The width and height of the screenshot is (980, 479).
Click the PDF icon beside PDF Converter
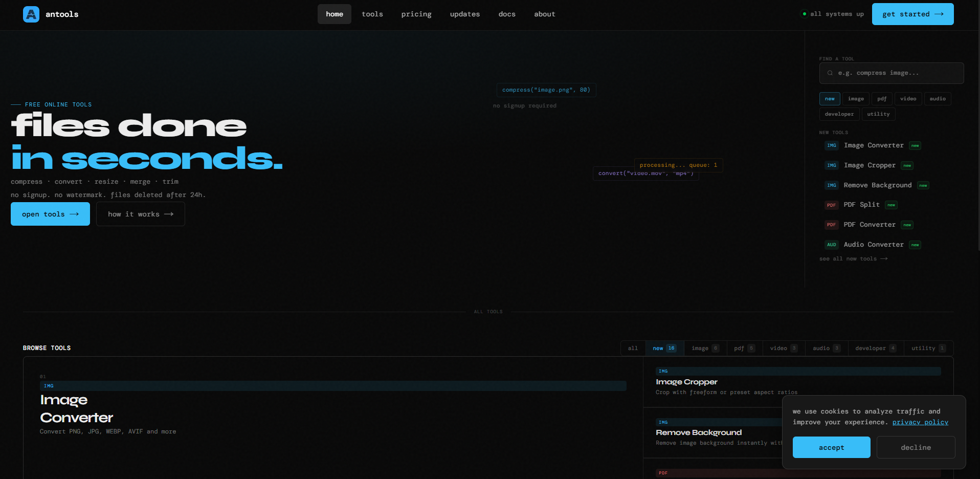[831, 225]
